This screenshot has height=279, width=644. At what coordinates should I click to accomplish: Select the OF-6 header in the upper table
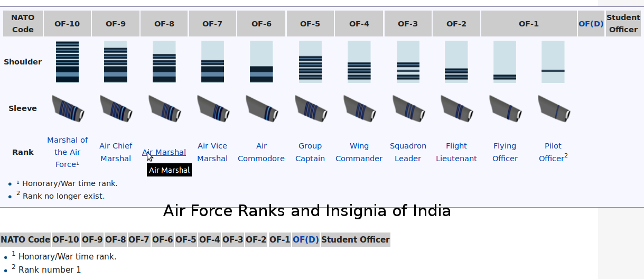coord(262,23)
